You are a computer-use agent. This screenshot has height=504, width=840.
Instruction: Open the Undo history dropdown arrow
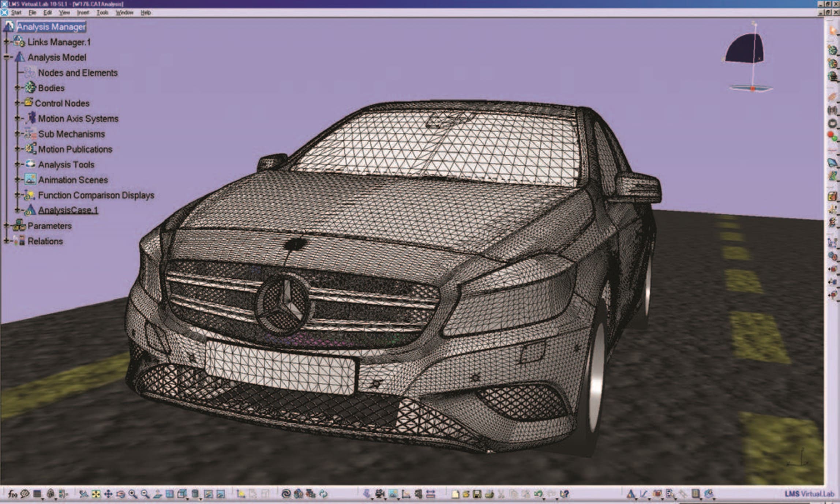coord(544,499)
